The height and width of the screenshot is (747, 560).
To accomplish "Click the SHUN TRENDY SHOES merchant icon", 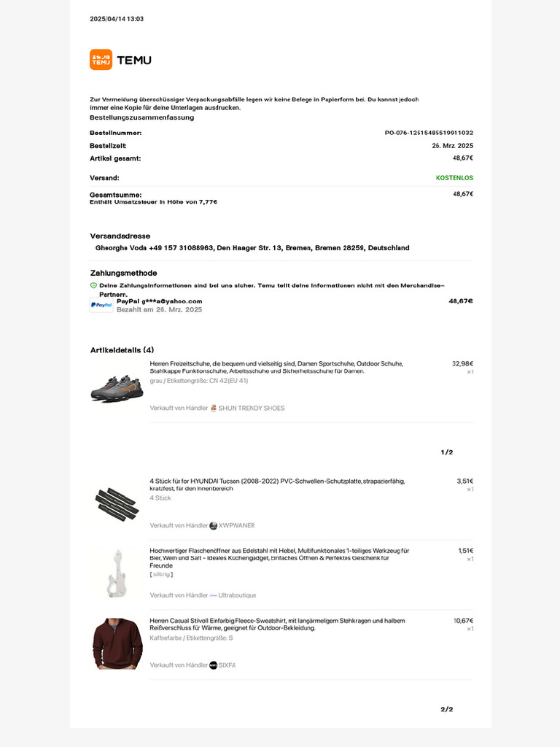I will click(214, 408).
